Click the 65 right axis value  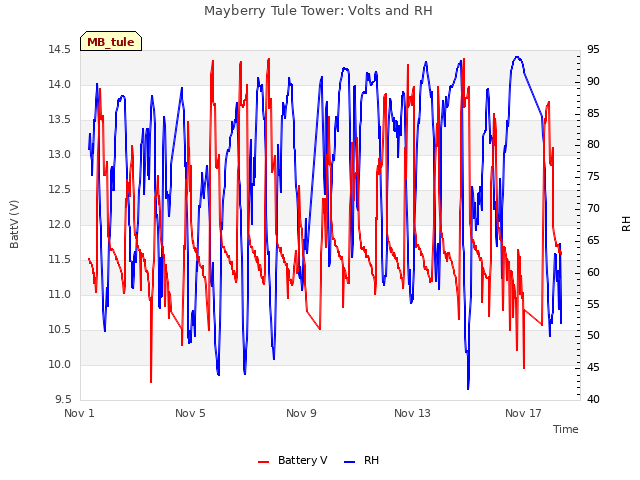[593, 240]
